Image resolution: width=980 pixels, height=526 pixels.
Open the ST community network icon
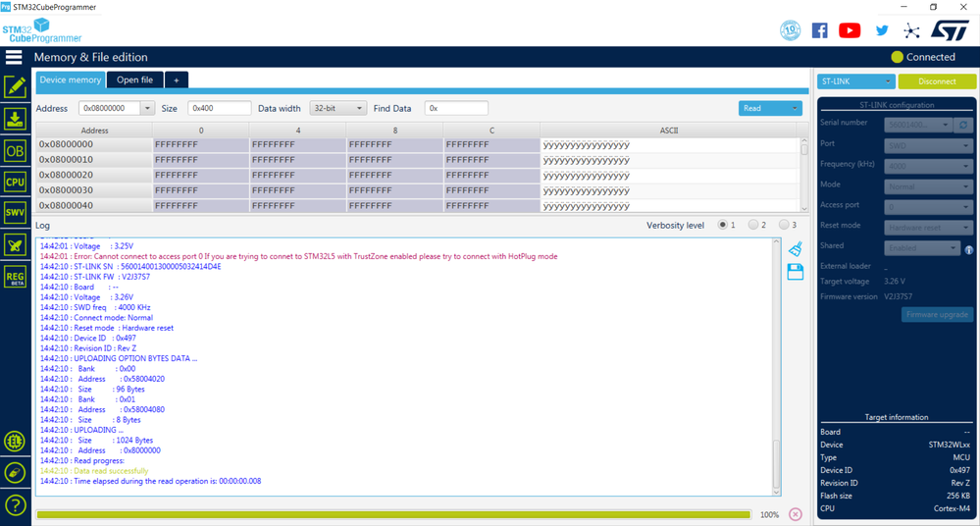pyautogui.click(x=911, y=30)
